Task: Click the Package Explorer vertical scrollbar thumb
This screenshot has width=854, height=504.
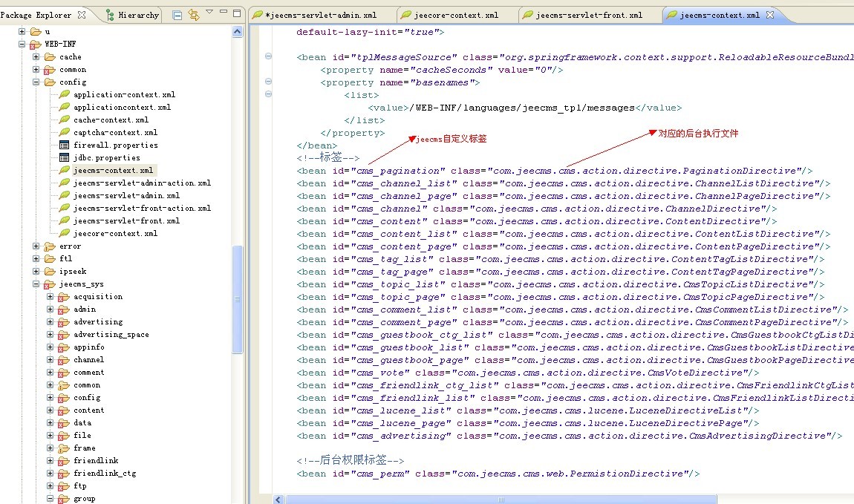Action: click(237, 299)
